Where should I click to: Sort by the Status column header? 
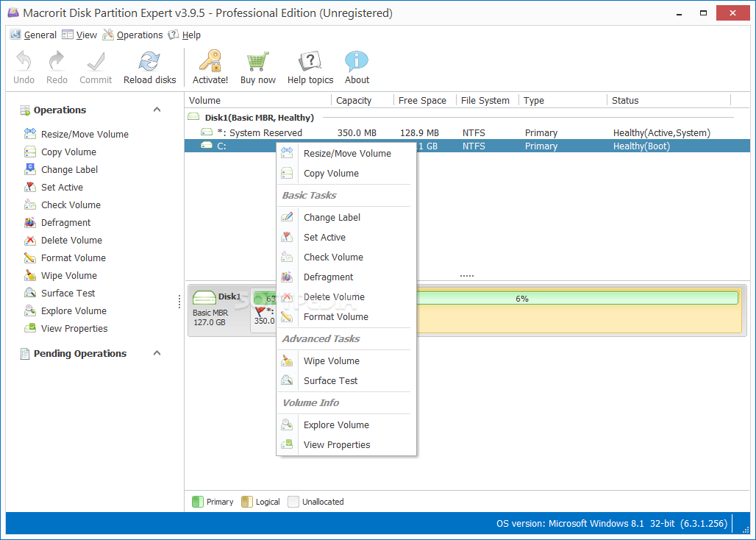click(x=668, y=100)
